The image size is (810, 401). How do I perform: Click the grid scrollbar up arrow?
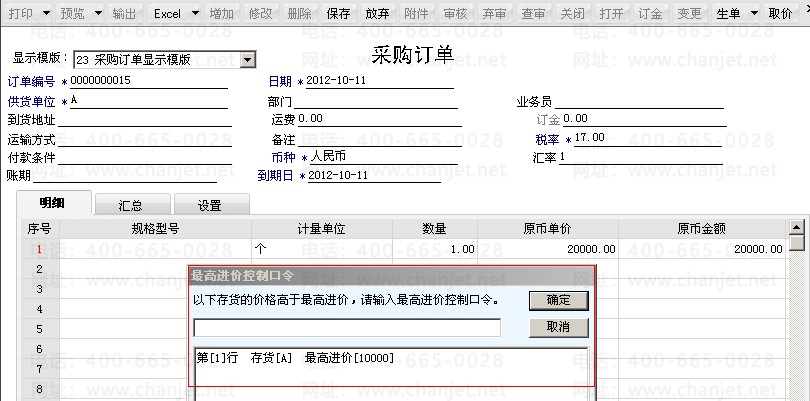[797, 227]
